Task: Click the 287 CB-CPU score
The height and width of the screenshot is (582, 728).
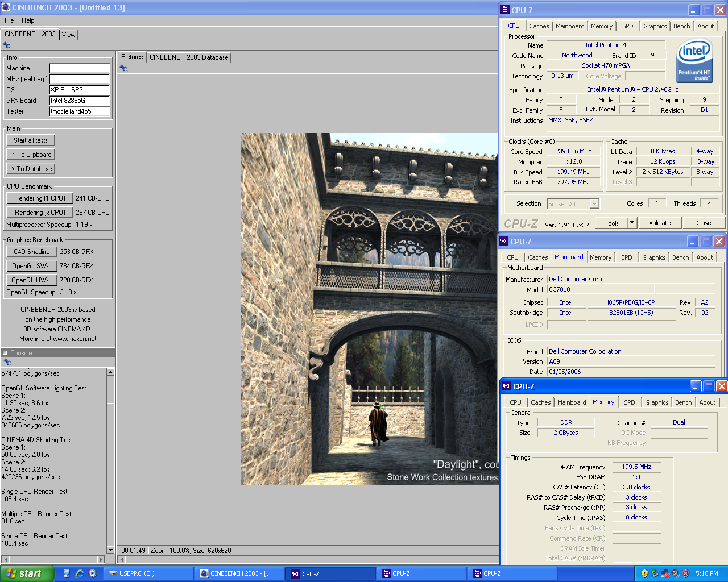Action: pyautogui.click(x=93, y=213)
